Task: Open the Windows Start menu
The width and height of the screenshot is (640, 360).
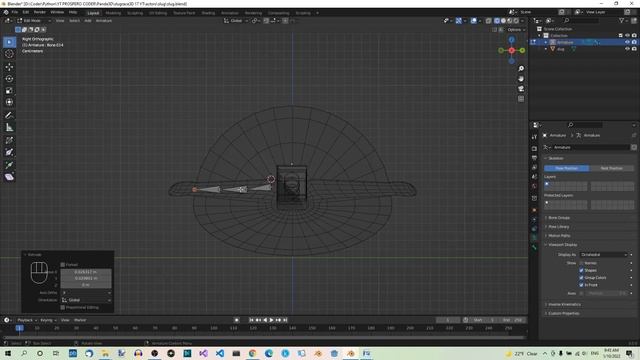Action: coord(7,353)
